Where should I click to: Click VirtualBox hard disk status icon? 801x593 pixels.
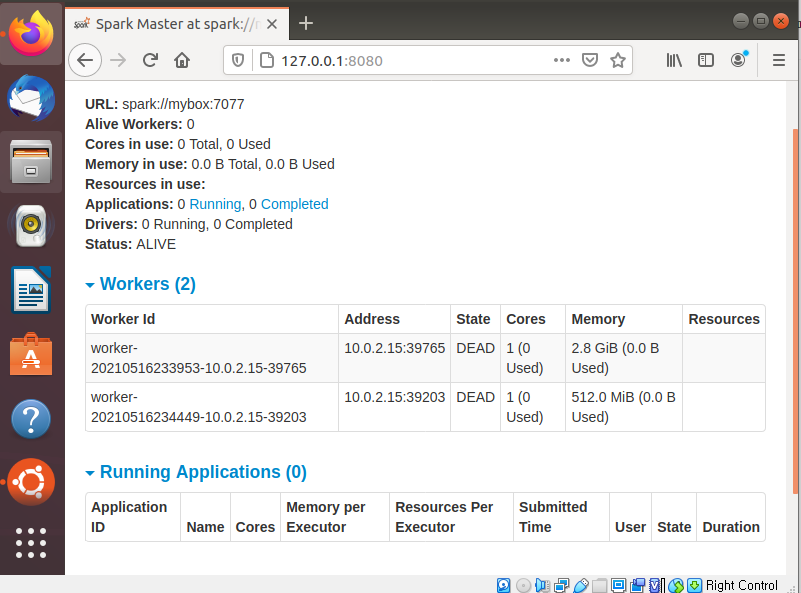pyautogui.click(x=503, y=585)
